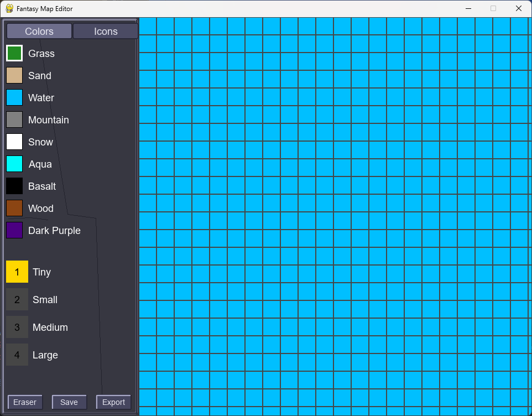Click the Grass label text
Viewport: 532px width, 416px height.
(41, 54)
